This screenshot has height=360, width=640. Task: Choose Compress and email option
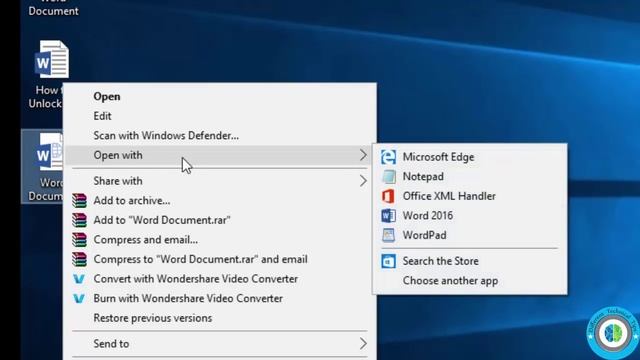point(220,240)
